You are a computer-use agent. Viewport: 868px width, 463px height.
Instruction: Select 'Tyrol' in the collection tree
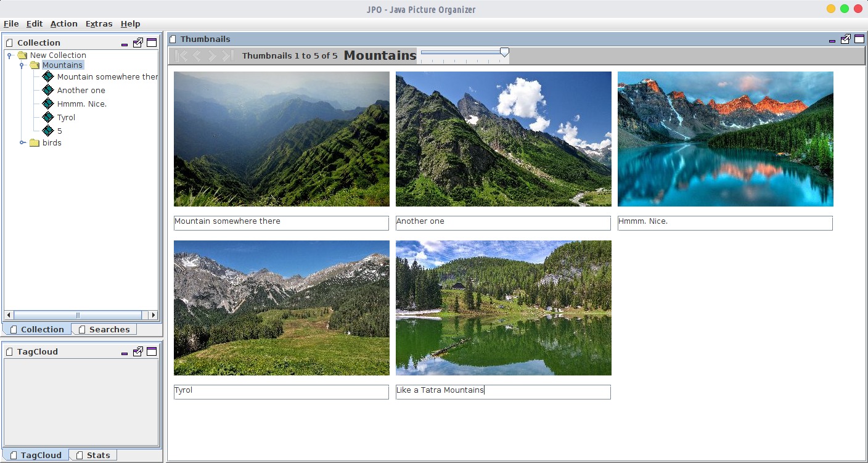pos(66,117)
